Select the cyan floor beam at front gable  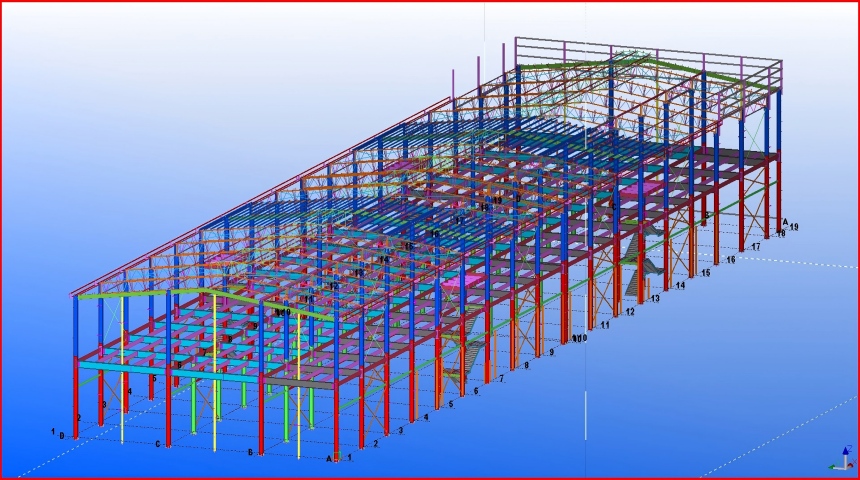pos(150,373)
